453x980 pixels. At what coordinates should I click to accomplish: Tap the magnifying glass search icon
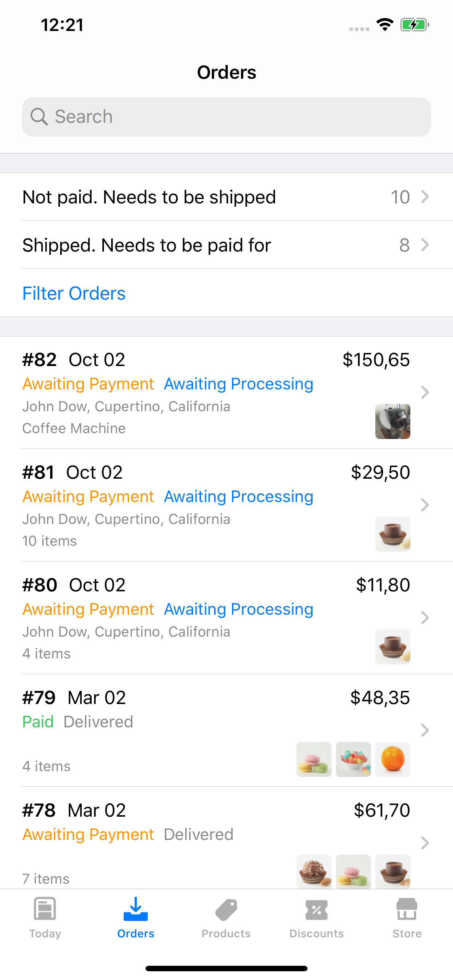coord(39,117)
